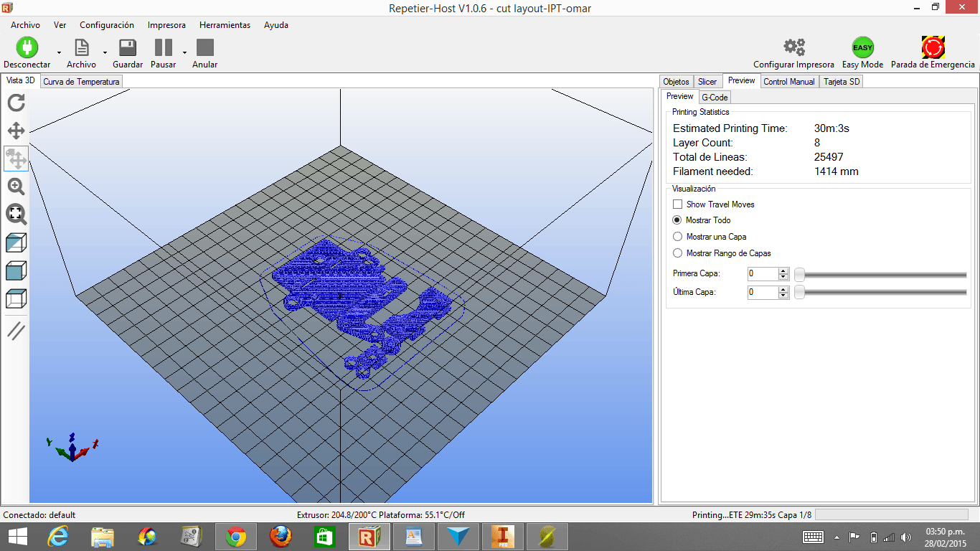Decrease Última Capa spinner value
Viewport: 980px width, 551px height.
783,296
